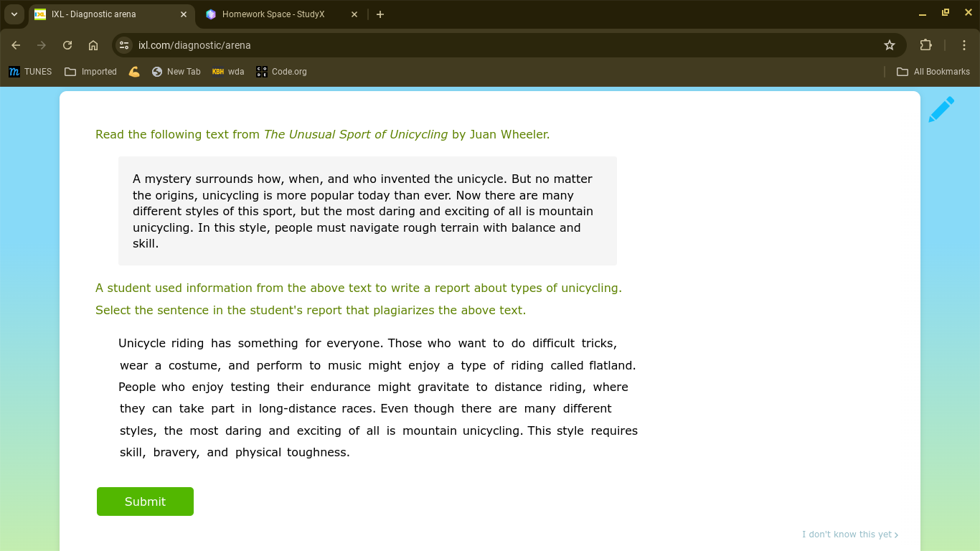Select sentence starting "People who enjoy testing"
The image size is (980, 551).
(373, 398)
